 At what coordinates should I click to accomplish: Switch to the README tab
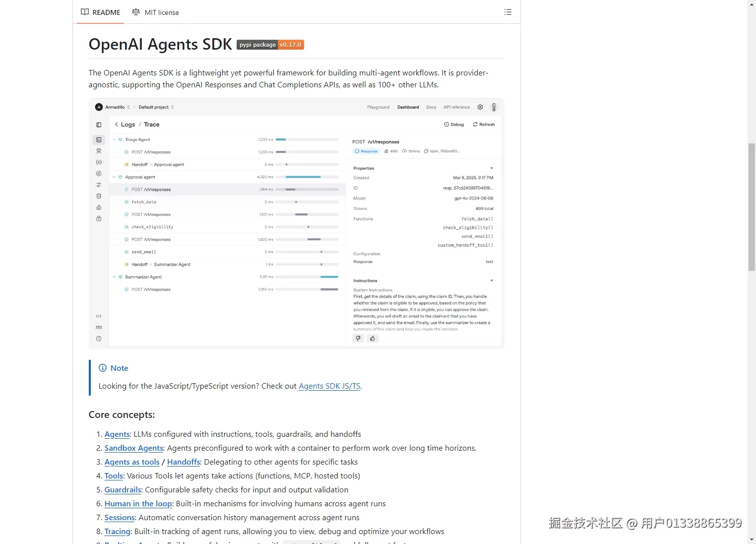(101, 12)
